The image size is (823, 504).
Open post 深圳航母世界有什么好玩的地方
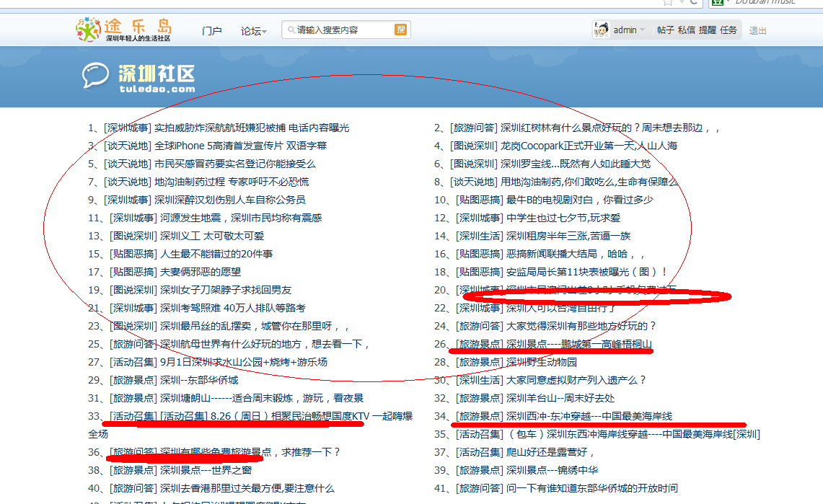pyautogui.click(x=265, y=344)
